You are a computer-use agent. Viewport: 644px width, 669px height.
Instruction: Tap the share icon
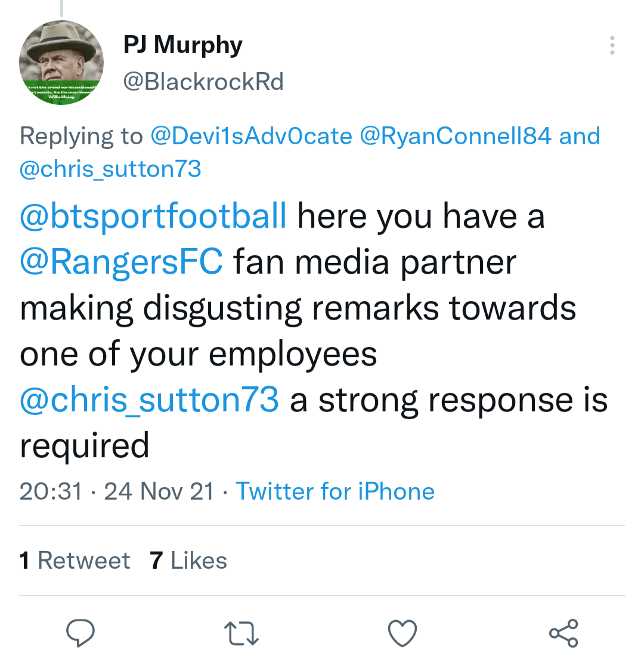(x=563, y=633)
